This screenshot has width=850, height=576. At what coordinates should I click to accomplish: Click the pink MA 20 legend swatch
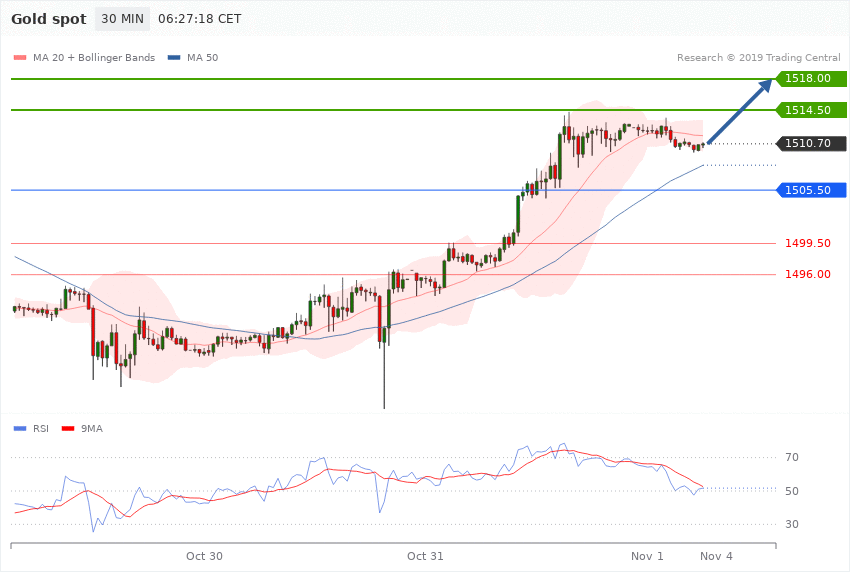click(20, 58)
